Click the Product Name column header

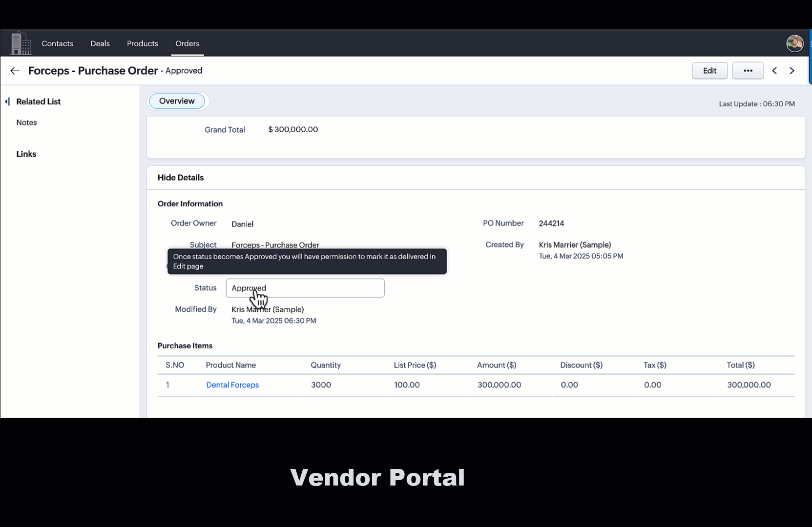tap(230, 365)
